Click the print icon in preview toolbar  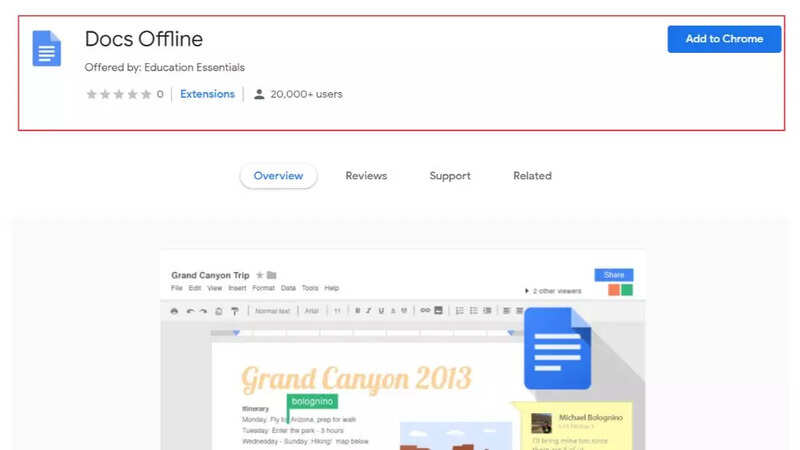174,311
